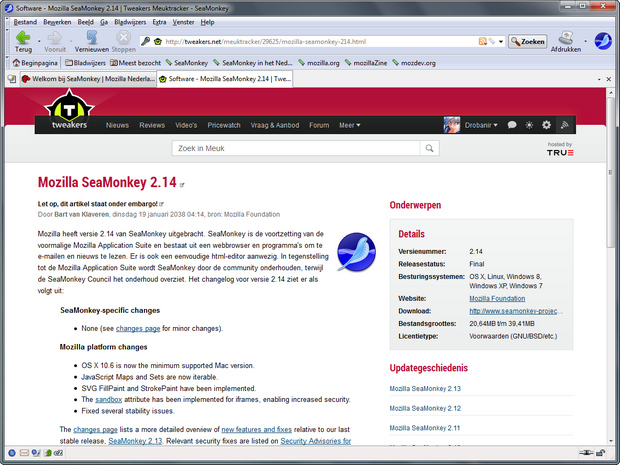620x465 pixels.
Task: Close the current tab with the X button
Action: point(609,79)
